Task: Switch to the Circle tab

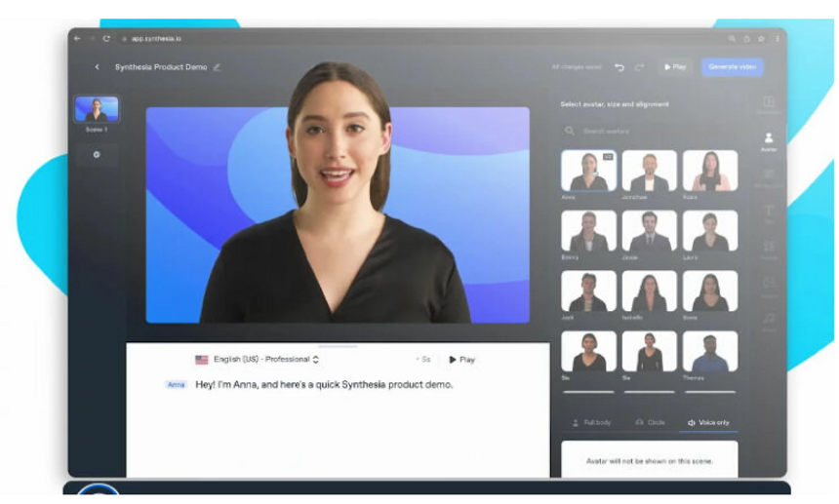Action: pyautogui.click(x=650, y=422)
